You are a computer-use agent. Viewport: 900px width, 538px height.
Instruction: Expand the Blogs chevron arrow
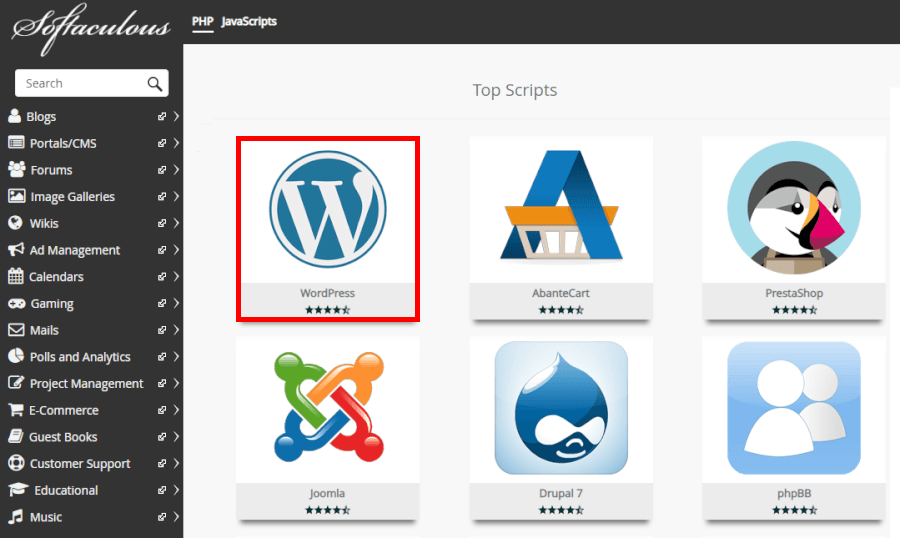[176, 117]
